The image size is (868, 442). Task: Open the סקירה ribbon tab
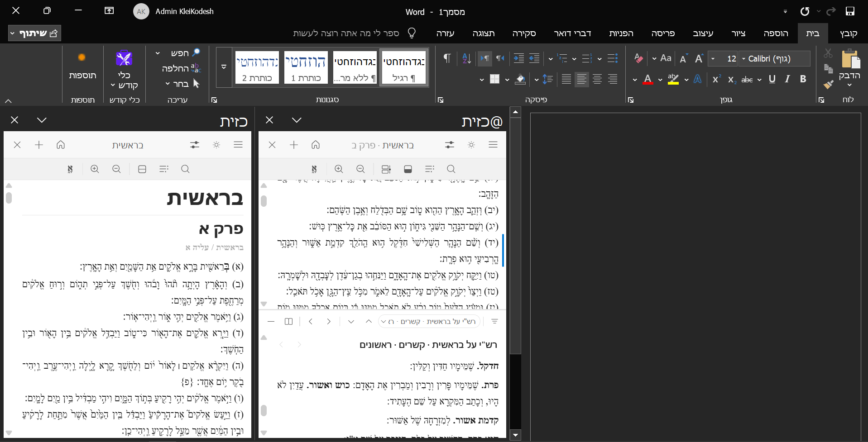(524, 33)
